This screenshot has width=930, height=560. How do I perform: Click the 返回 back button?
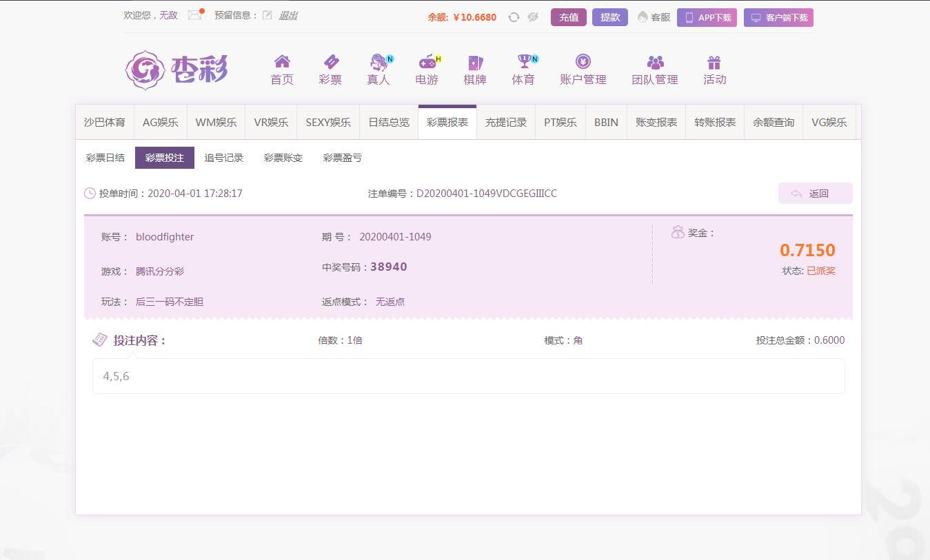(815, 194)
